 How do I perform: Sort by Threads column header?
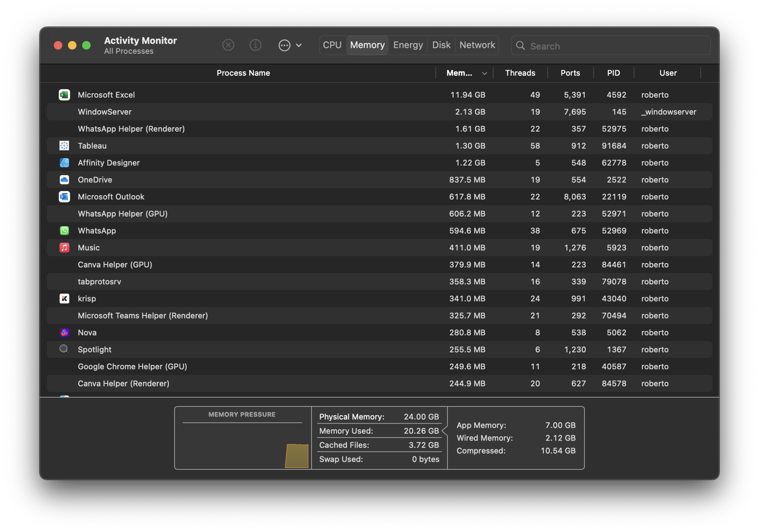coord(520,73)
